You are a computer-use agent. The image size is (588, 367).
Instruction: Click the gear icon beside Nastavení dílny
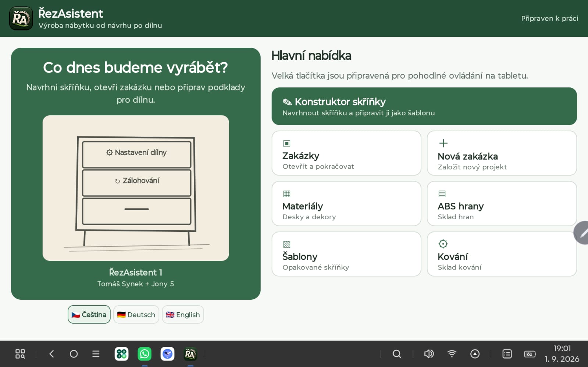(x=110, y=152)
